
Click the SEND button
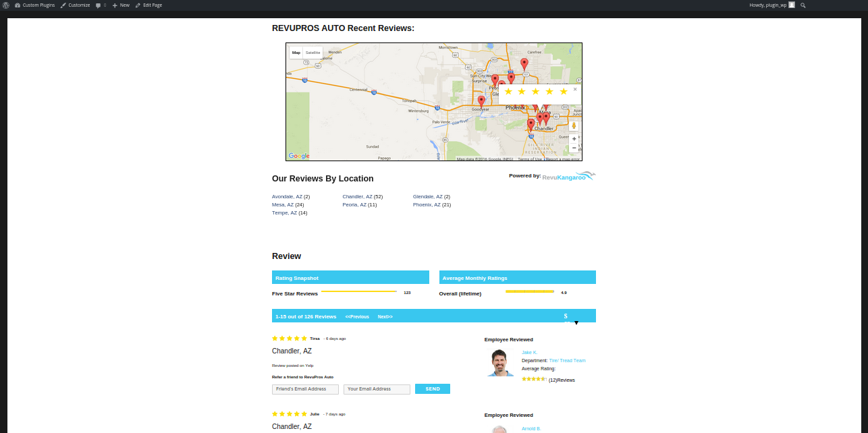433,389
